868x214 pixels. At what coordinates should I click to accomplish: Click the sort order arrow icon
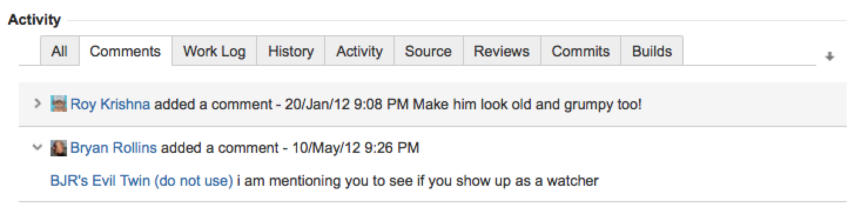click(830, 57)
